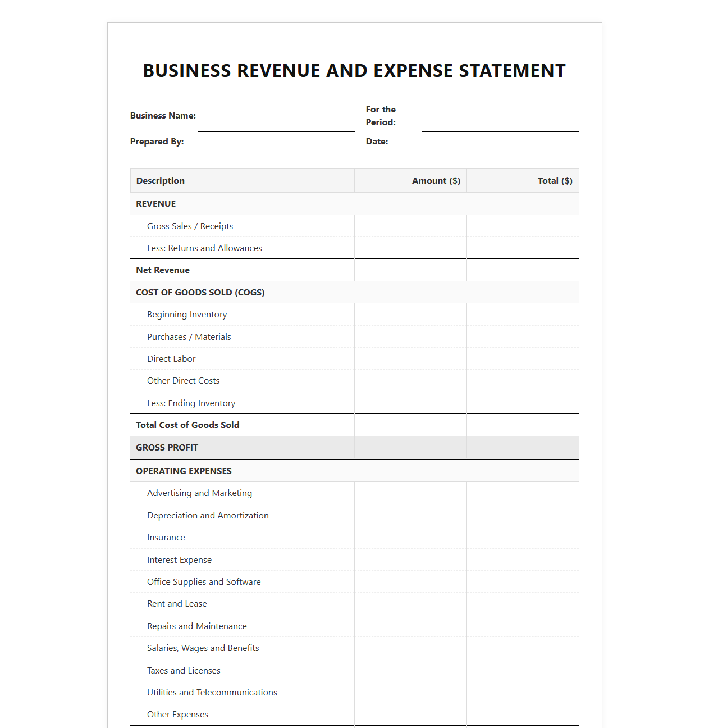Click the 'REVENUE' section heading
Image resolution: width=709 pixels, height=728 pixels.
pyautogui.click(x=156, y=204)
